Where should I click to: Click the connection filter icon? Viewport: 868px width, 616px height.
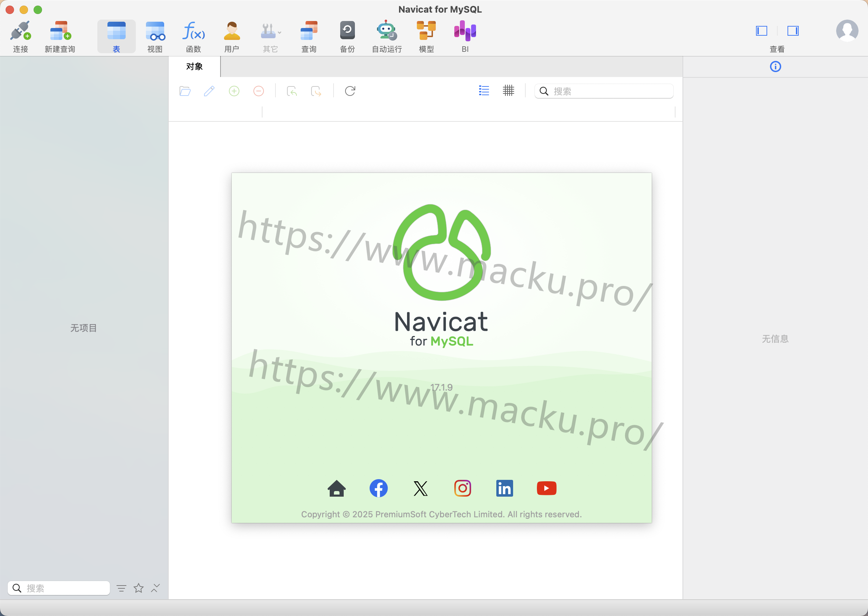point(121,588)
